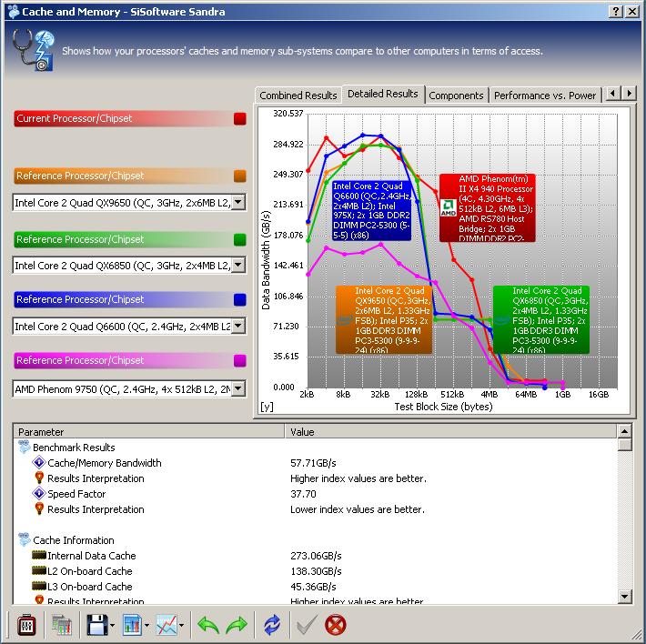The height and width of the screenshot is (644, 646).
Task: Open the bar chart icon's dropdown arrow
Action: pyautogui.click(x=146, y=626)
